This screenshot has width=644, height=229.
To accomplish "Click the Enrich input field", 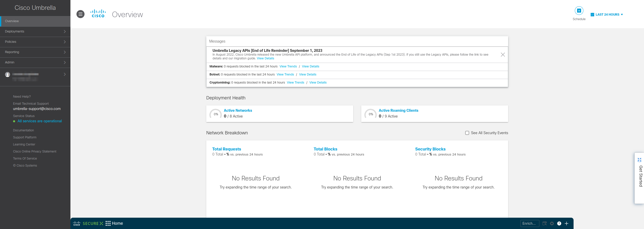I will pos(530,223).
